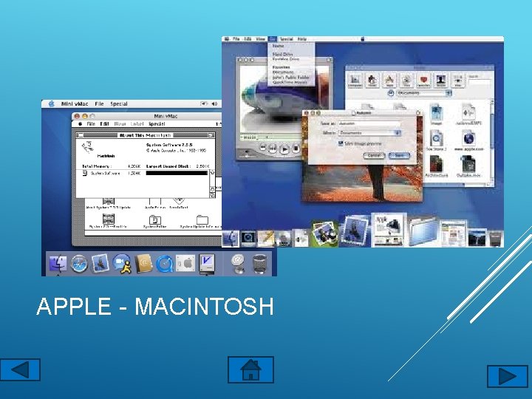Open the Documents path dropdown in Finder window
Screen dimensions: 532x399
click(425, 92)
